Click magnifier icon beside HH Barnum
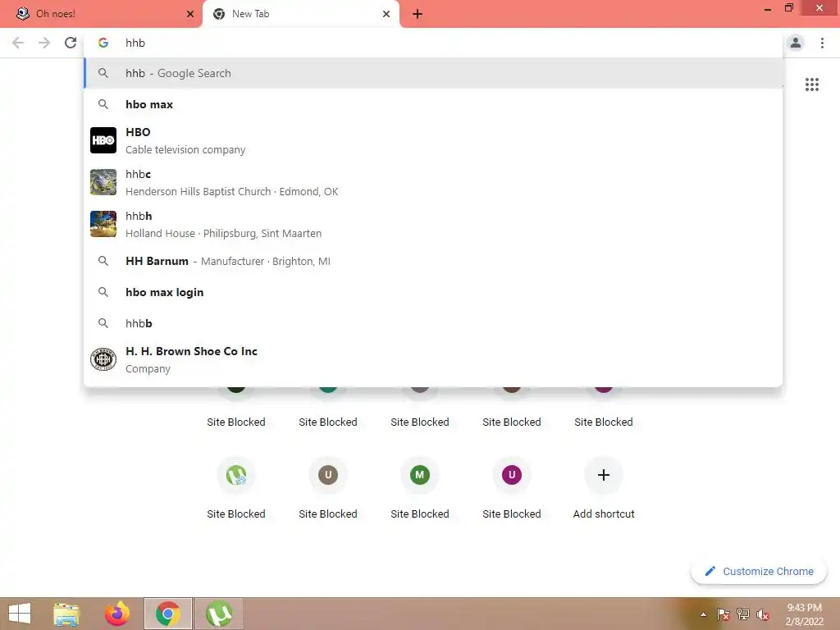This screenshot has height=630, width=840. click(x=103, y=261)
